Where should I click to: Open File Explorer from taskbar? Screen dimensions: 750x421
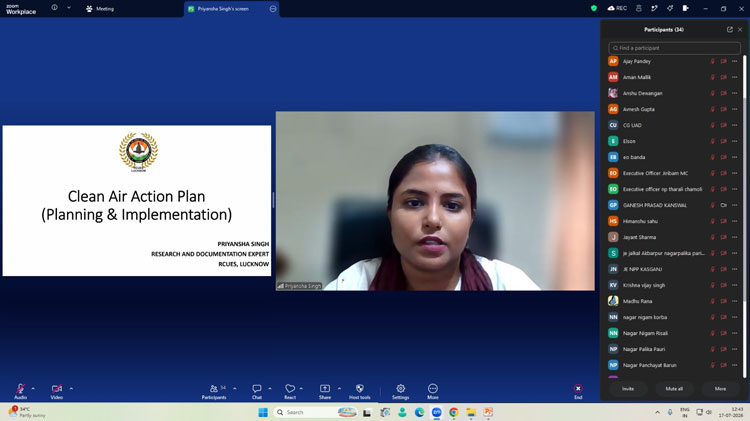click(x=471, y=412)
